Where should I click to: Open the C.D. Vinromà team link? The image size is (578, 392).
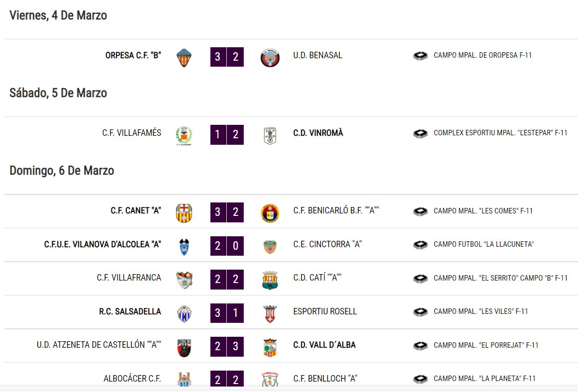pyautogui.click(x=318, y=133)
